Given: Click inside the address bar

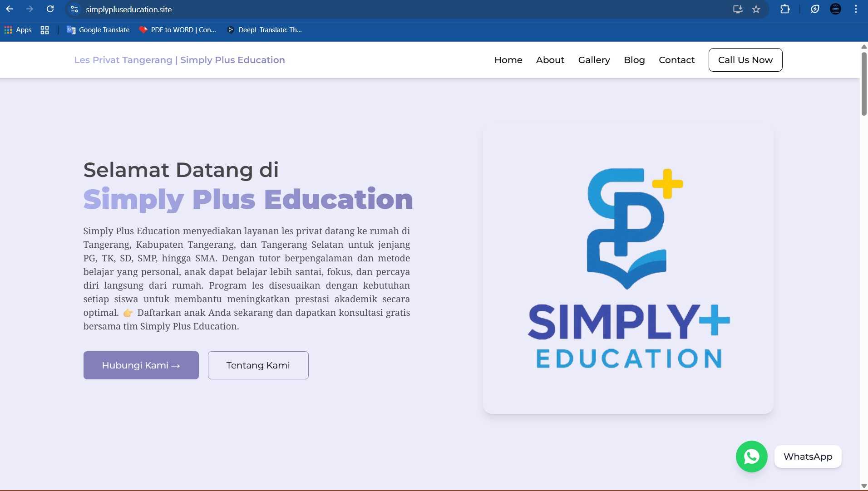Looking at the screenshot, I should coord(272,9).
